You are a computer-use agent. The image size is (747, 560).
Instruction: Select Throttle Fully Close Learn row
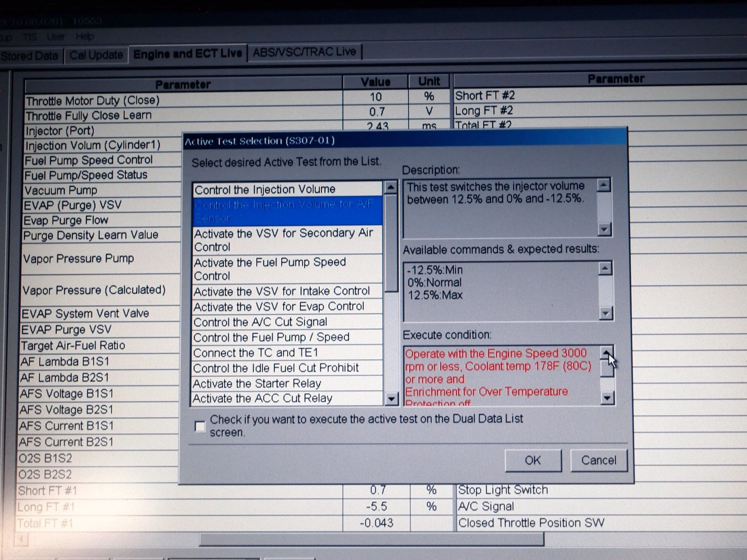[183, 115]
